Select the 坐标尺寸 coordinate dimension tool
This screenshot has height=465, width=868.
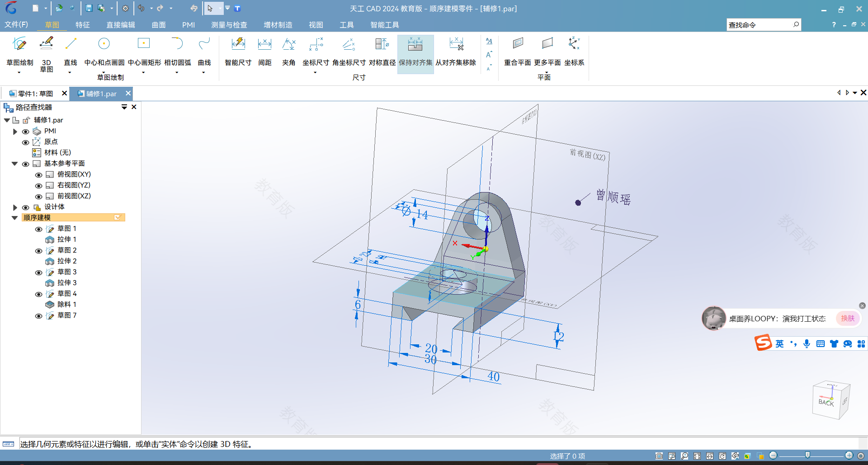[316, 51]
